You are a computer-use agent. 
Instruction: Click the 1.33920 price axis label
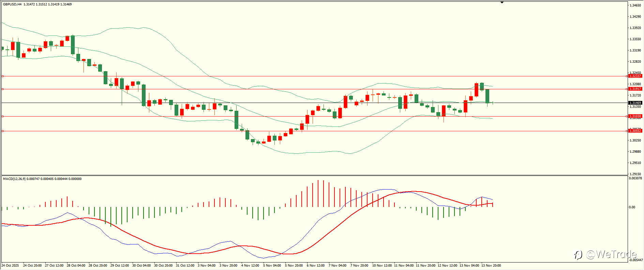(x=635, y=28)
